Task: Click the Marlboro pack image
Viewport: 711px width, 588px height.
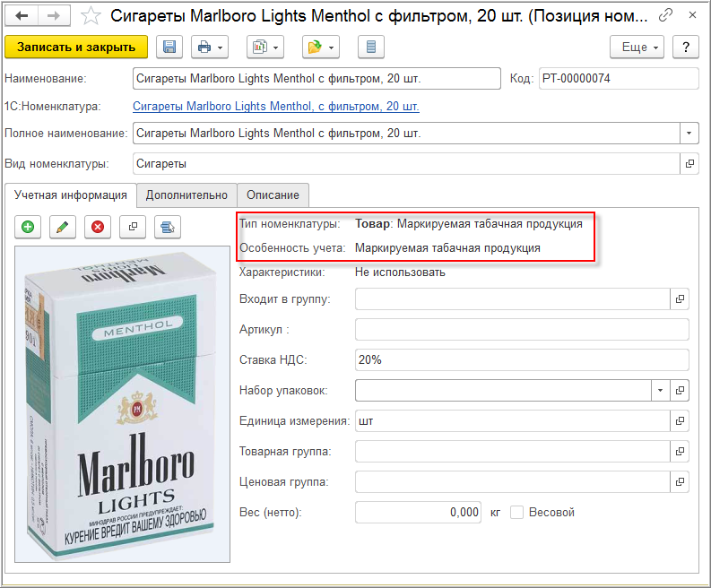Action: pyautogui.click(x=122, y=404)
